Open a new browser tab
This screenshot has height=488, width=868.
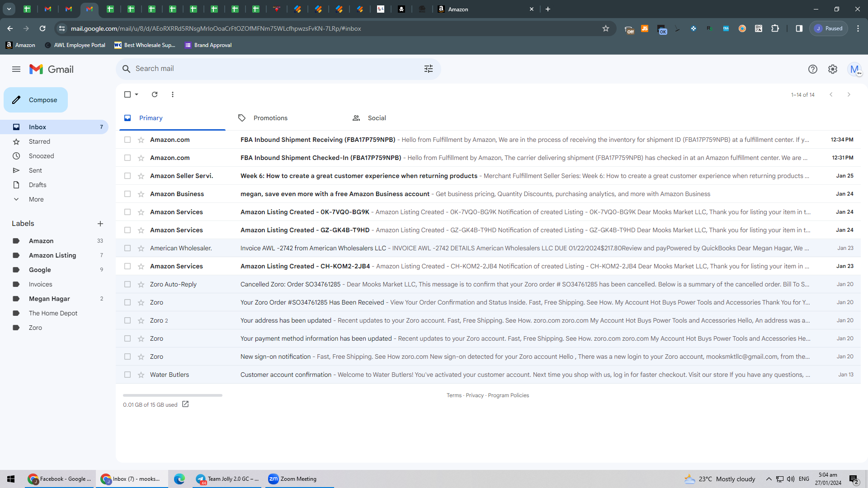coord(547,9)
